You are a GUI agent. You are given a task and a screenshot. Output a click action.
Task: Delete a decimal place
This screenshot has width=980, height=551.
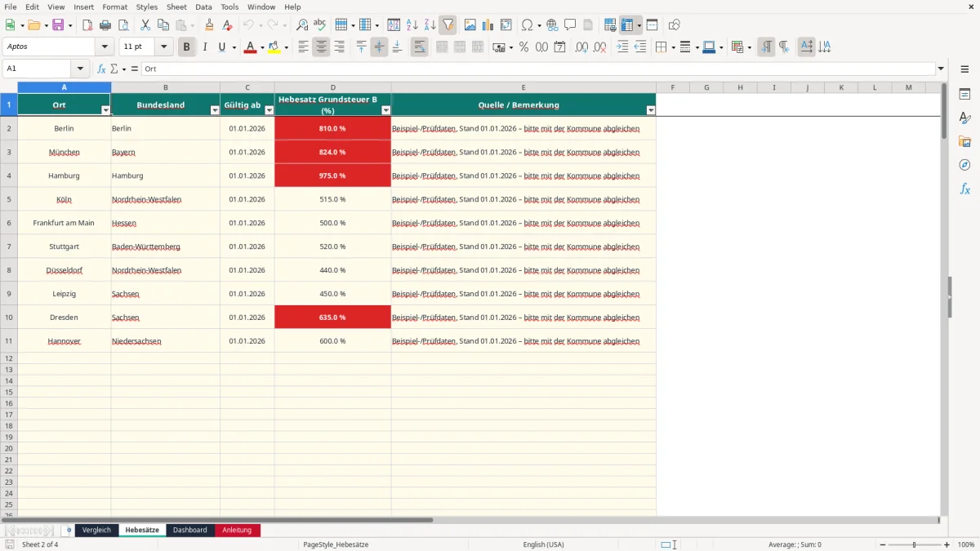click(599, 47)
